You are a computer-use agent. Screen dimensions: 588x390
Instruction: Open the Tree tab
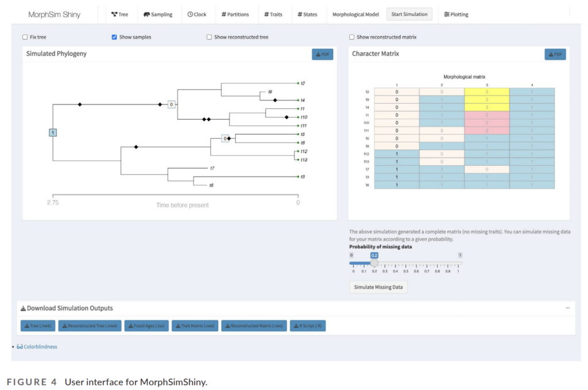(119, 14)
